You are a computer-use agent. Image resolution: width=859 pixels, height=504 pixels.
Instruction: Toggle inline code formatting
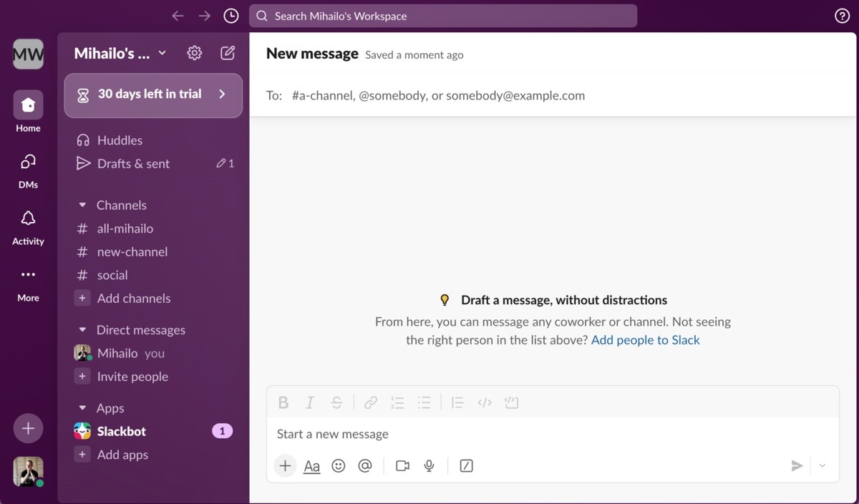[x=485, y=403]
